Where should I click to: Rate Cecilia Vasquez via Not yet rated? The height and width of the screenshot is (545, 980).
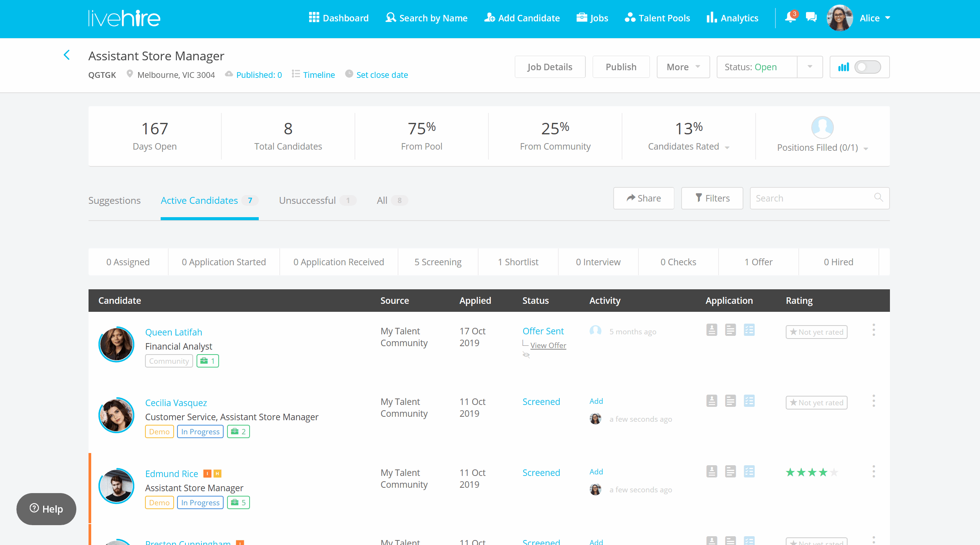(817, 403)
